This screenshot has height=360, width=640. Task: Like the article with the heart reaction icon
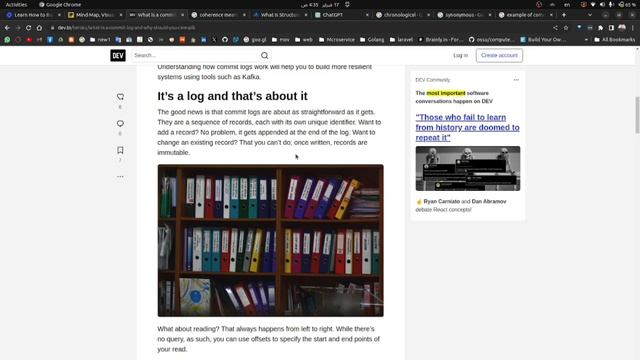pos(120,97)
